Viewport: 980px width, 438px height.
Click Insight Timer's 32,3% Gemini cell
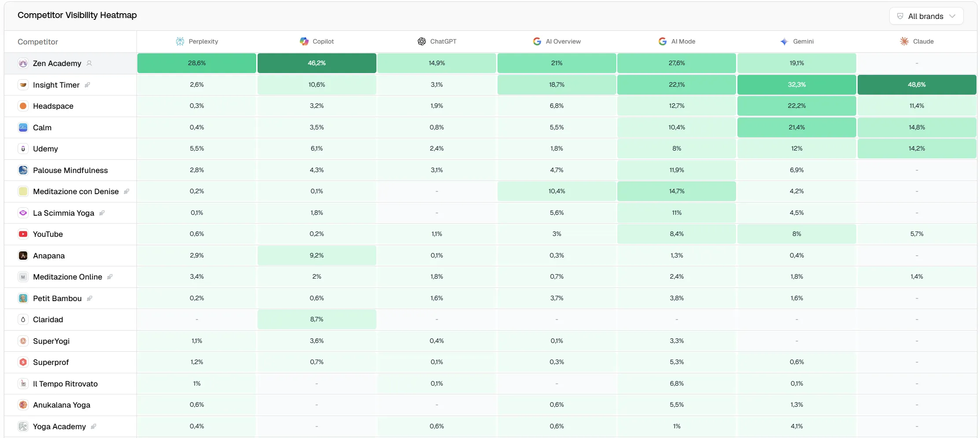[797, 85]
